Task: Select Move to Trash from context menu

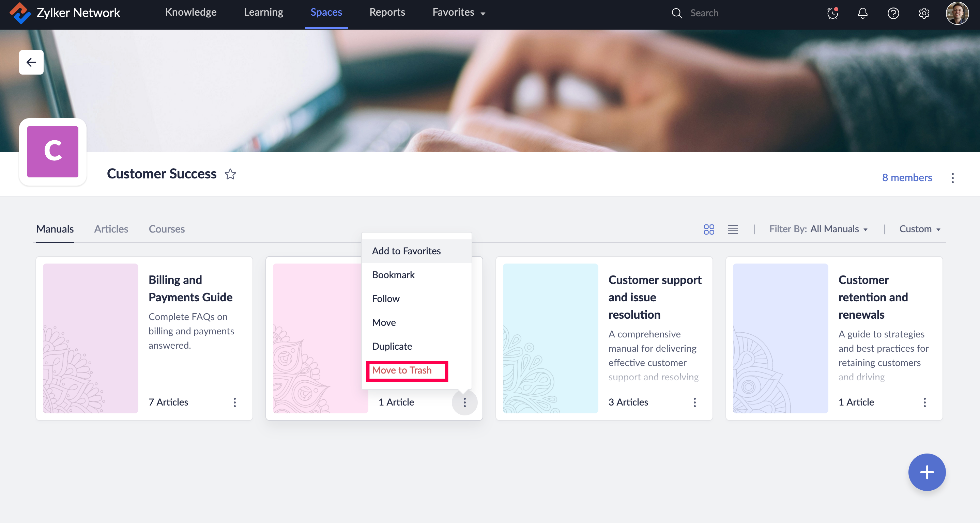Action: pyautogui.click(x=402, y=370)
